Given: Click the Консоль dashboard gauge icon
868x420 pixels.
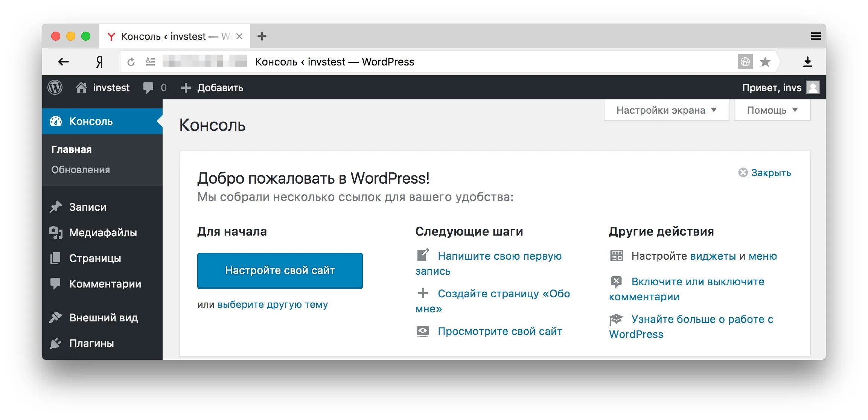Looking at the screenshot, I should (x=56, y=121).
